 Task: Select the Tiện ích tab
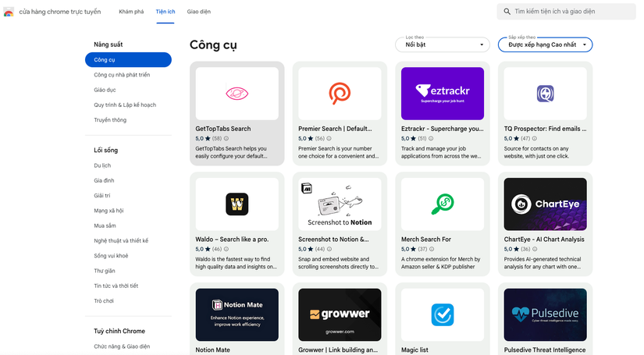[x=165, y=12]
